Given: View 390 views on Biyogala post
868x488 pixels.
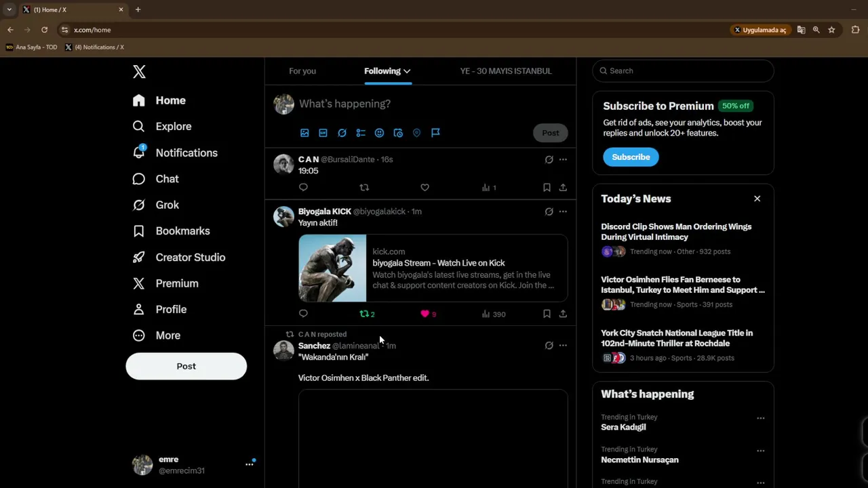Looking at the screenshot, I should pyautogui.click(x=494, y=314).
